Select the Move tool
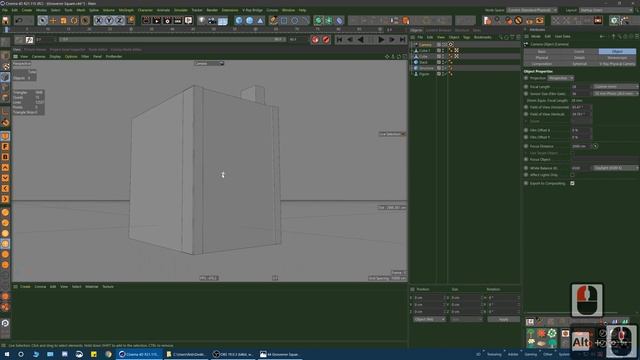Image resolution: width=640 pixels, height=360 pixels. pyautogui.click(x=53, y=20)
